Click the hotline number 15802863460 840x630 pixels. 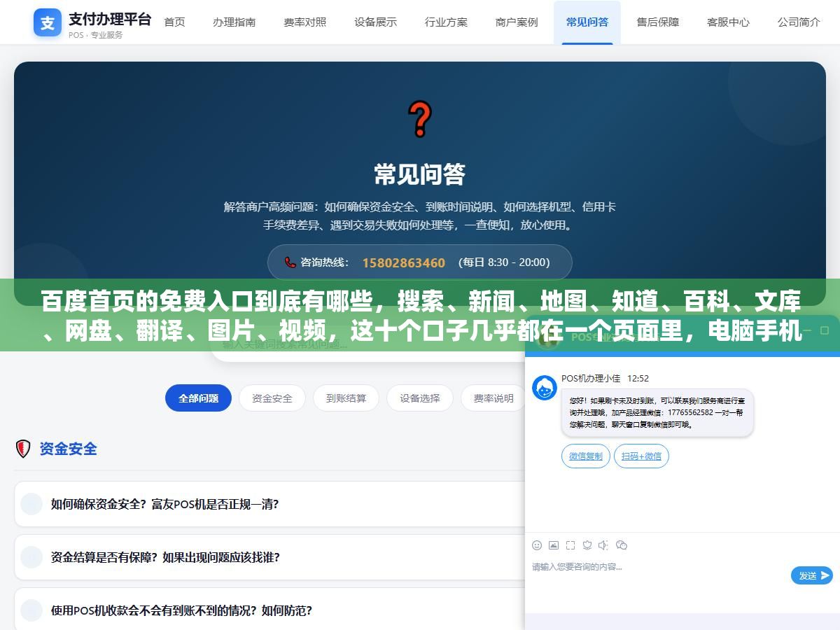point(403,262)
